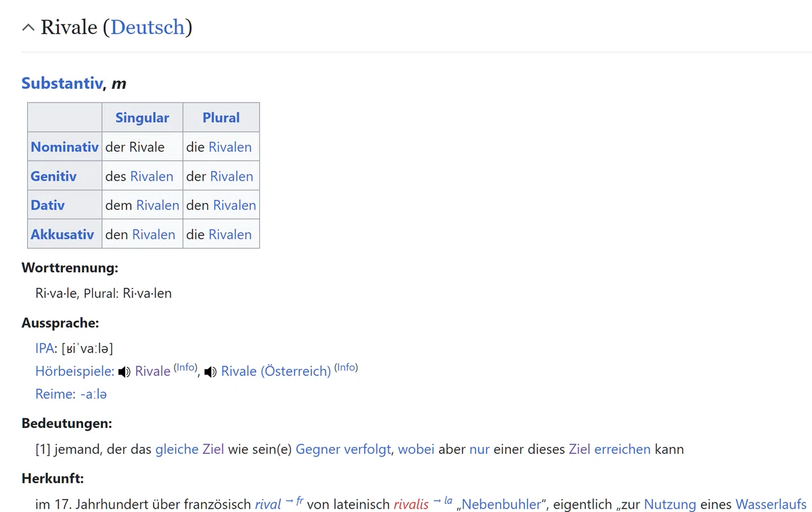The width and height of the screenshot is (812, 512).
Task: Follow the Gegner link
Action: (317, 449)
